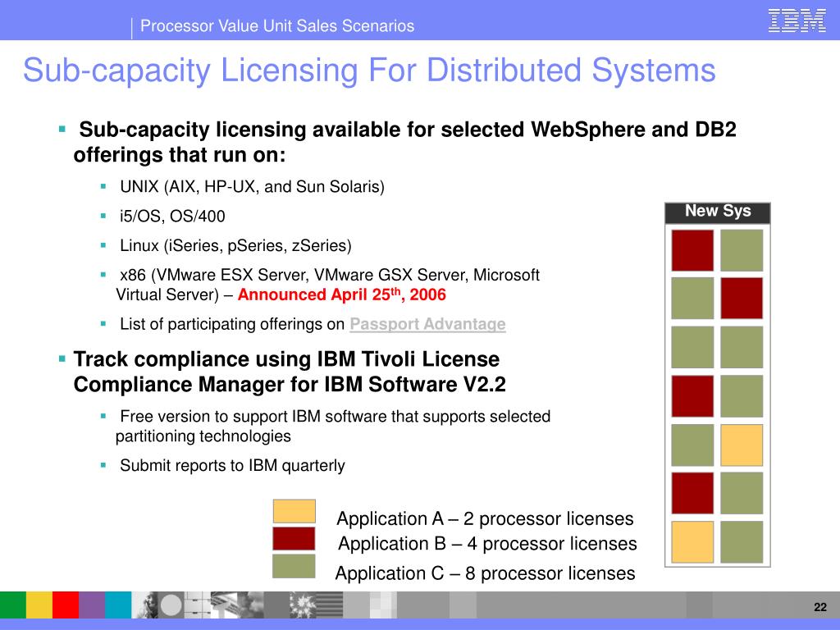Image resolution: width=840 pixels, height=630 pixels.
Task: Pick the green Application C legend swatch
Action: tap(294, 566)
